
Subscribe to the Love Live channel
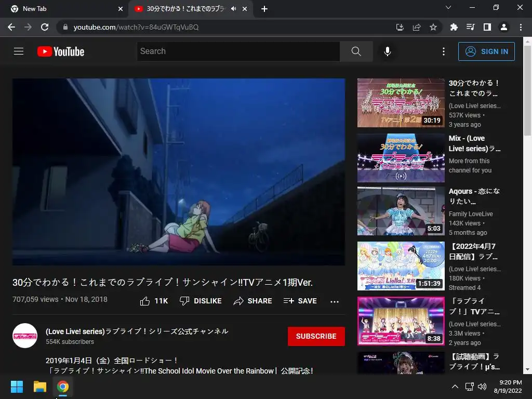point(316,336)
